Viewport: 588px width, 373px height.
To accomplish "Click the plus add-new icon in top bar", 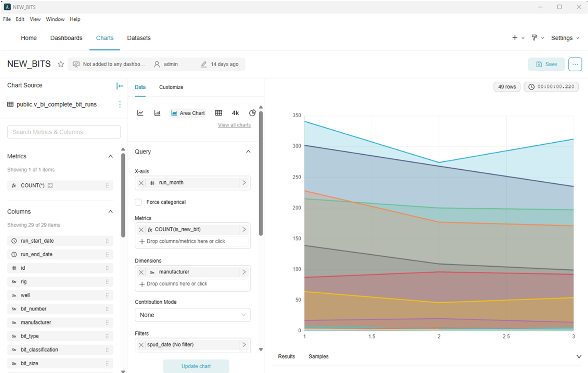I will pos(515,38).
